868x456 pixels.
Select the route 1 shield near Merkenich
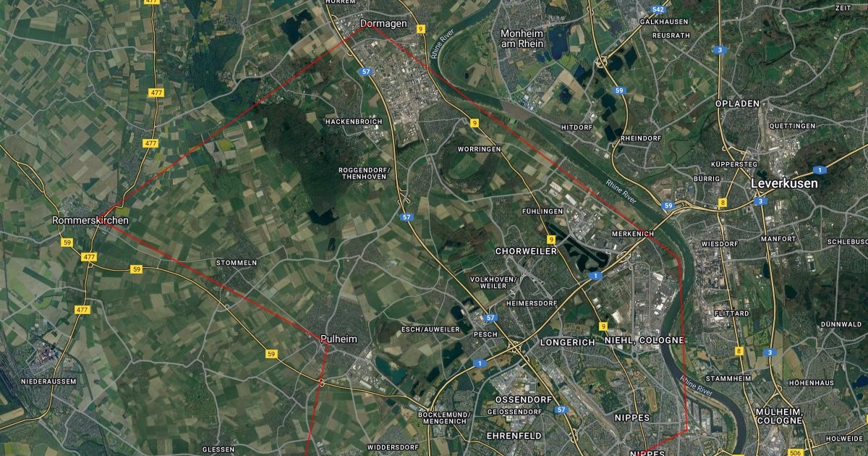tap(595, 276)
